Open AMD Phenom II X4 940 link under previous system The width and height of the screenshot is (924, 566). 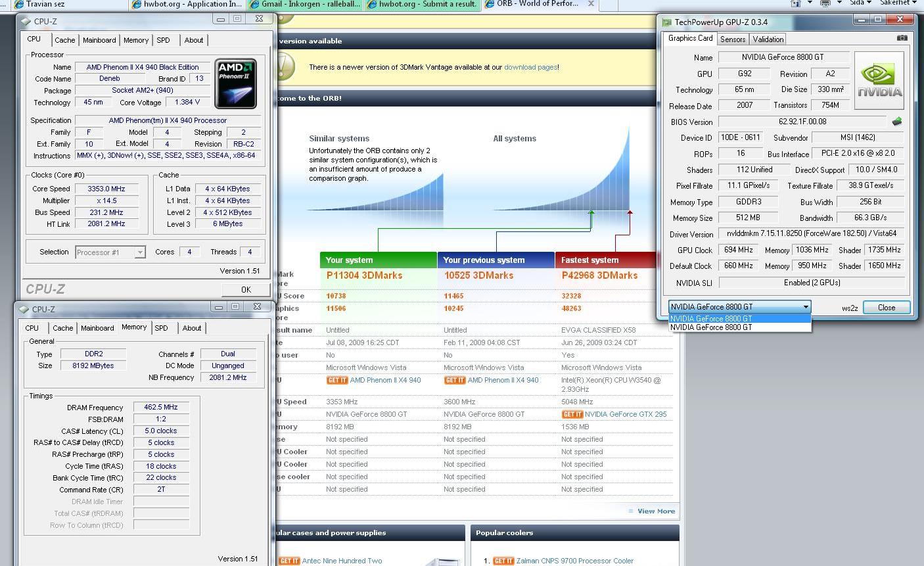pos(503,381)
